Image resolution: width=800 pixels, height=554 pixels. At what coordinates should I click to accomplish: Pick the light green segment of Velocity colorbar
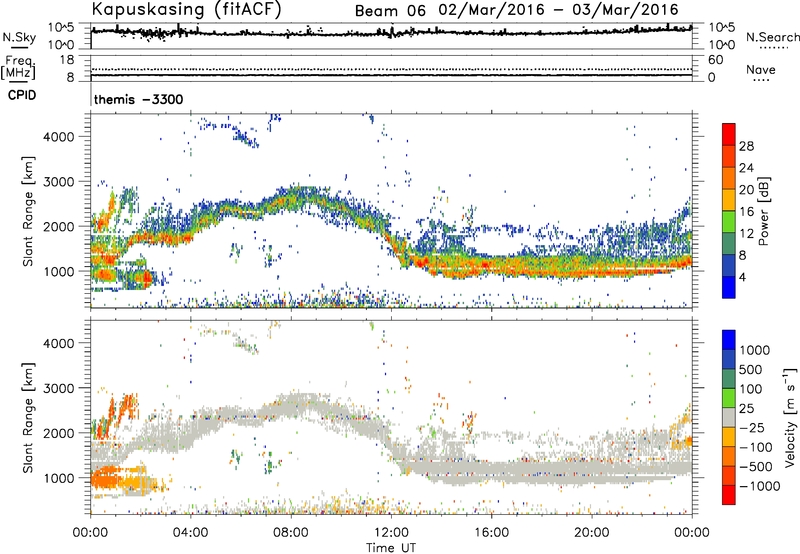[x=729, y=398]
